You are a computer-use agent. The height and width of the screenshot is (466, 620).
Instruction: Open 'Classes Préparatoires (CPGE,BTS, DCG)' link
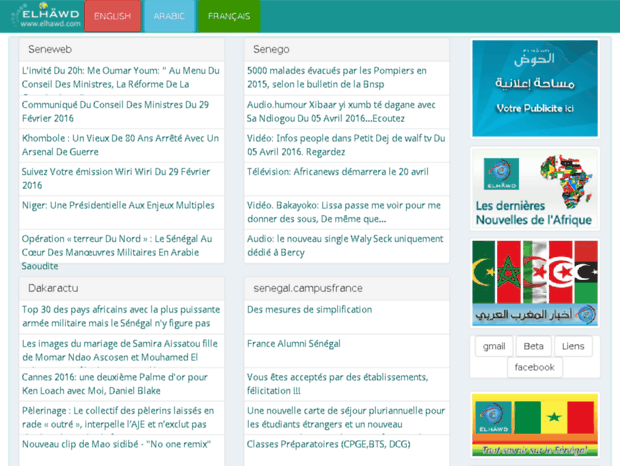[x=347, y=451]
